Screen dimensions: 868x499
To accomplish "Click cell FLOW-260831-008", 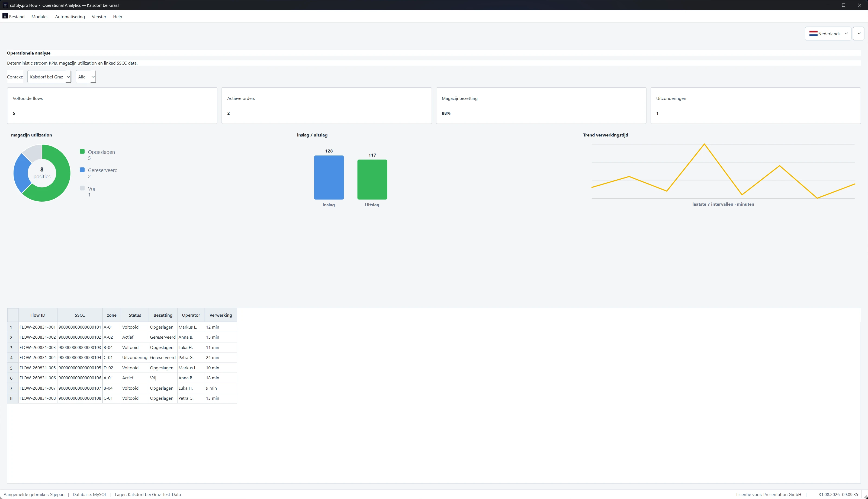I will [38, 398].
